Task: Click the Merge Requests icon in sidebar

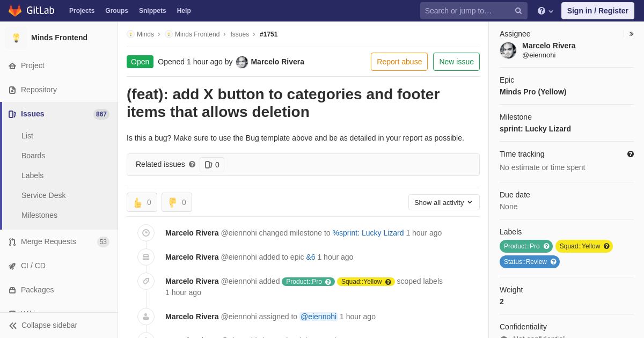Action: (12, 241)
